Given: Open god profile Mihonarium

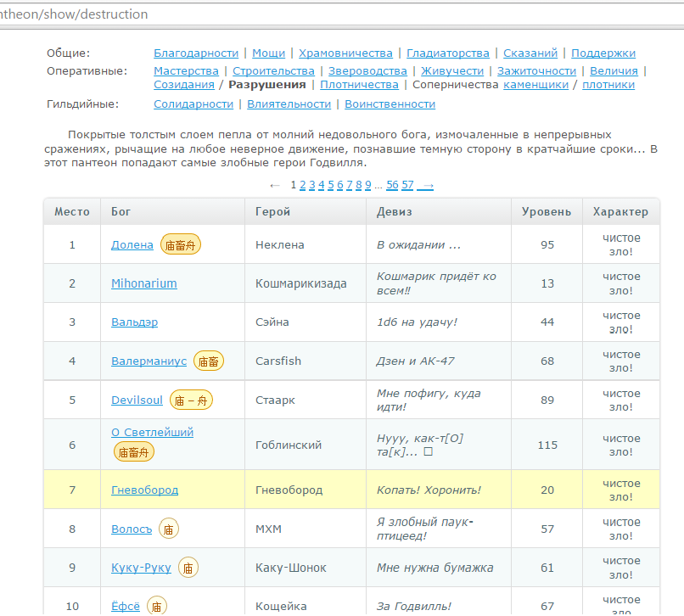Looking at the screenshot, I should 144,283.
